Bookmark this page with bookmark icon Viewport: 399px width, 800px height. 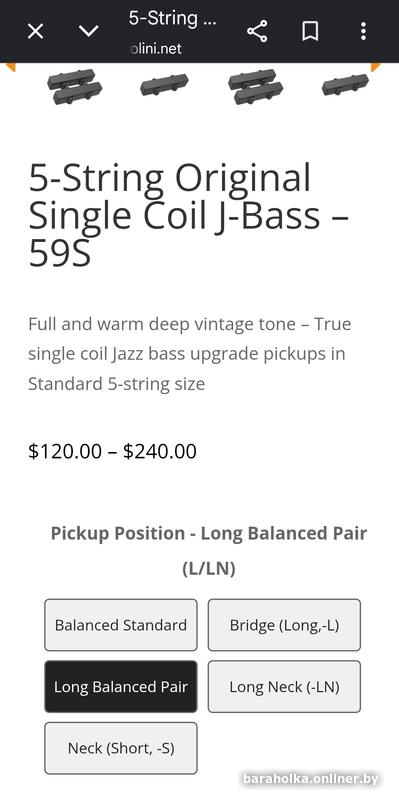[310, 32]
